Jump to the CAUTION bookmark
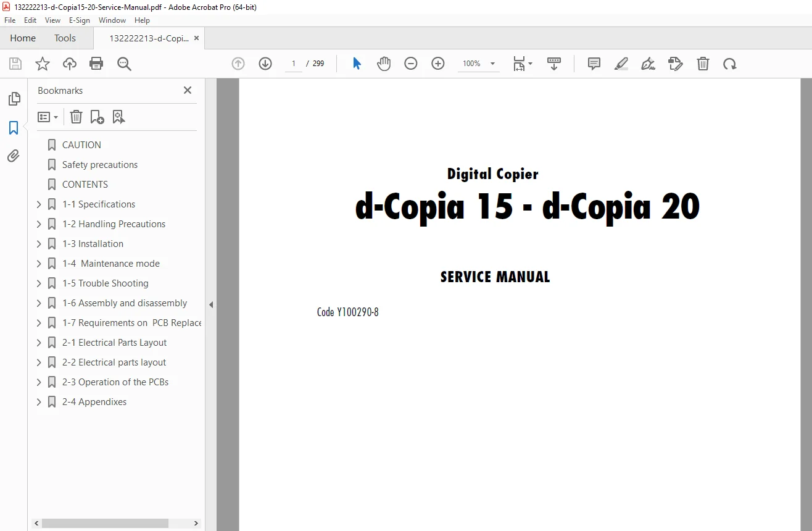The image size is (812, 531). click(81, 145)
